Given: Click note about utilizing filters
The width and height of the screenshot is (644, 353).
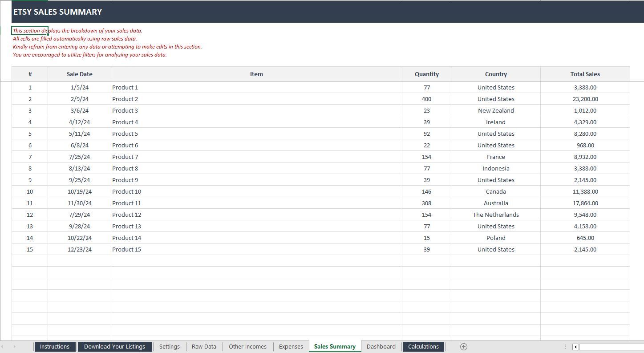Looking at the screenshot, I should (x=89, y=55).
